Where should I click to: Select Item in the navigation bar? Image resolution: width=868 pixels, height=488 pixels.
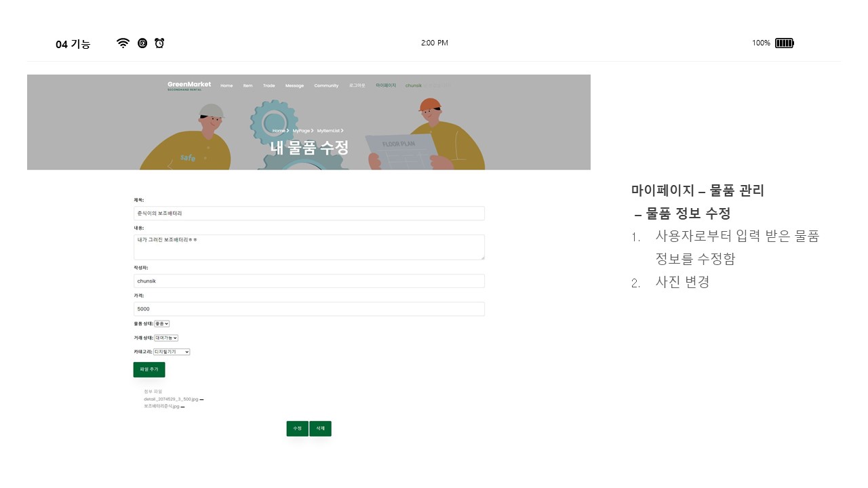248,85
